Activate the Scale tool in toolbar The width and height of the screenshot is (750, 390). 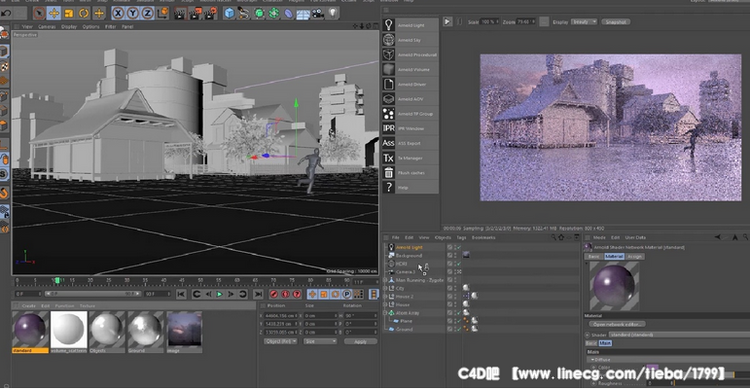(68, 13)
